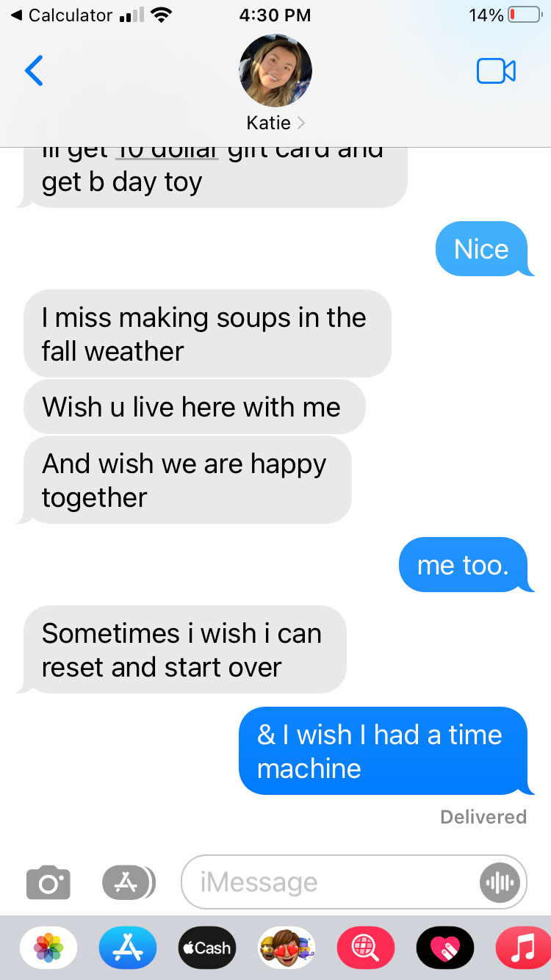The image size is (551, 980).
Task: Open the Photos iMessage app
Action: [48, 948]
